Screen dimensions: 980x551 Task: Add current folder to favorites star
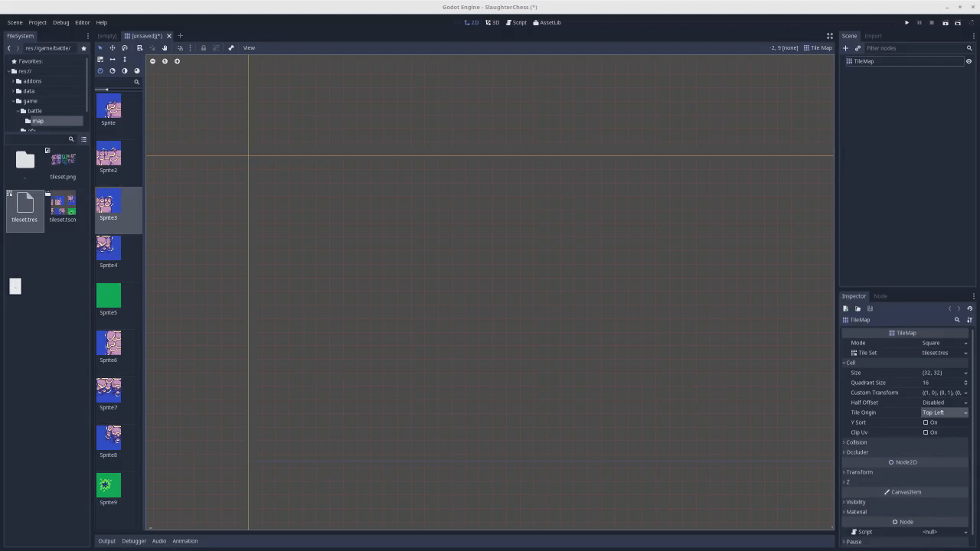click(x=83, y=48)
